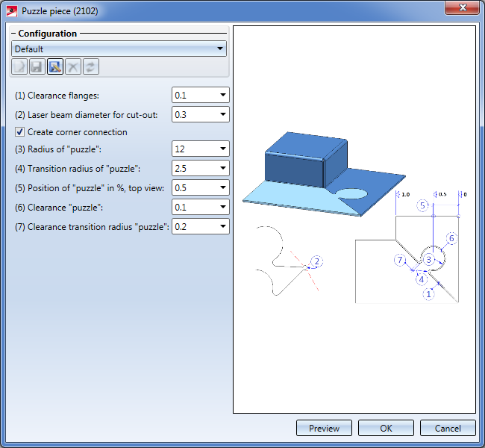Expand Clearance puzzle dropdown arrow
The height and width of the screenshot is (448, 485).
222,207
